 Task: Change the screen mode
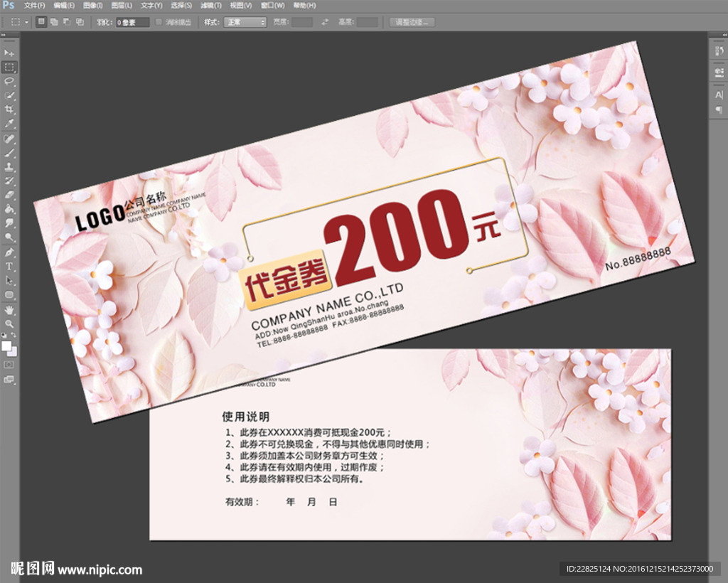(x=9, y=379)
